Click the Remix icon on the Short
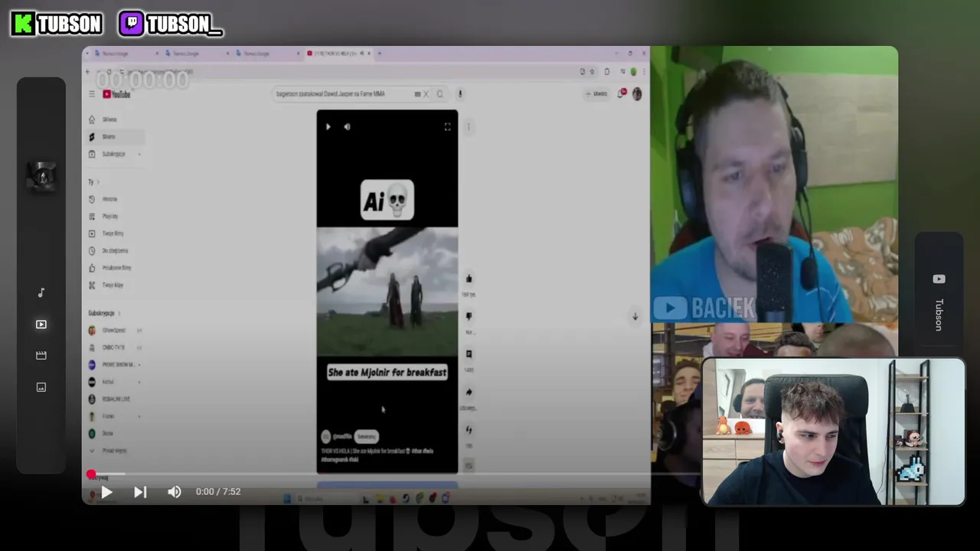980x551 pixels. [469, 430]
